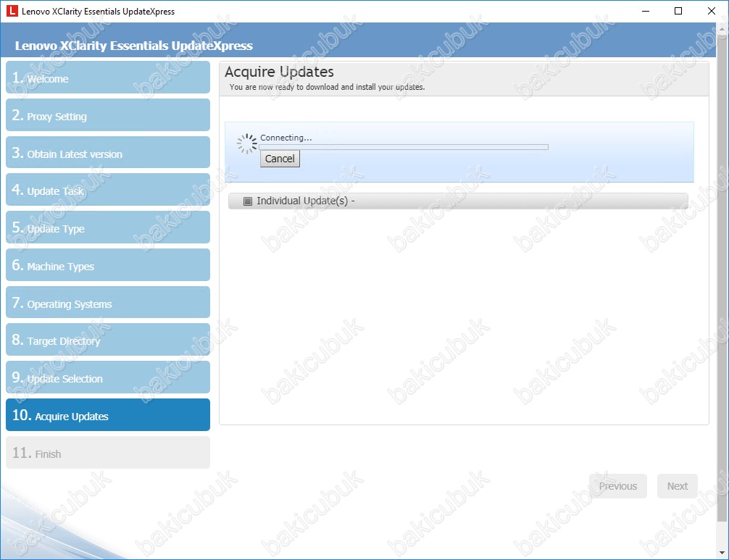Click the Previous button

tap(618, 486)
